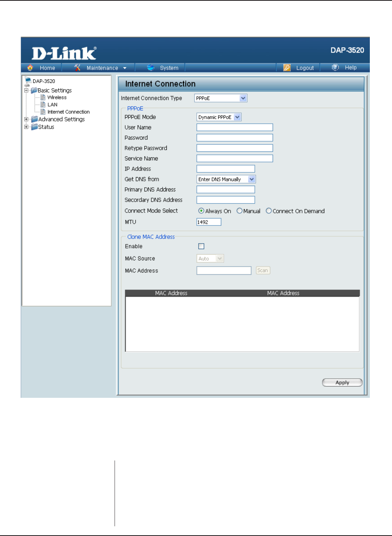Click the DAP-3520 model label in header
The width and height of the screenshot is (392, 536).
(x=347, y=50)
